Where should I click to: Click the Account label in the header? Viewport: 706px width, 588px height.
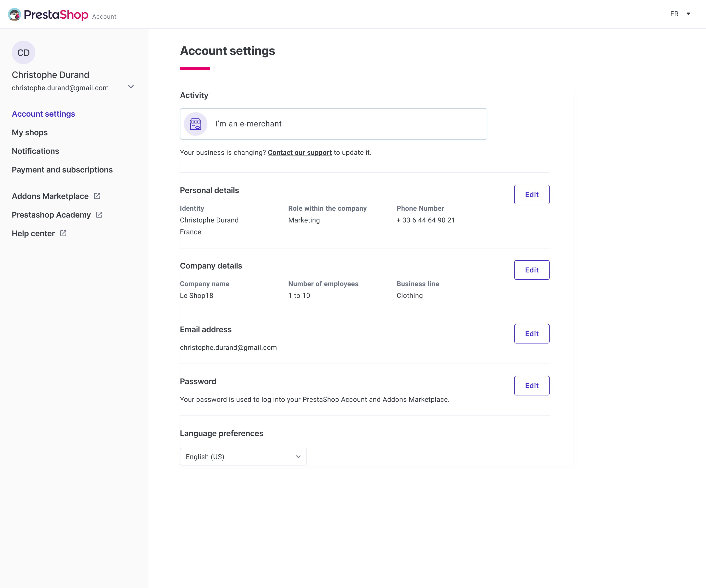[x=104, y=16]
